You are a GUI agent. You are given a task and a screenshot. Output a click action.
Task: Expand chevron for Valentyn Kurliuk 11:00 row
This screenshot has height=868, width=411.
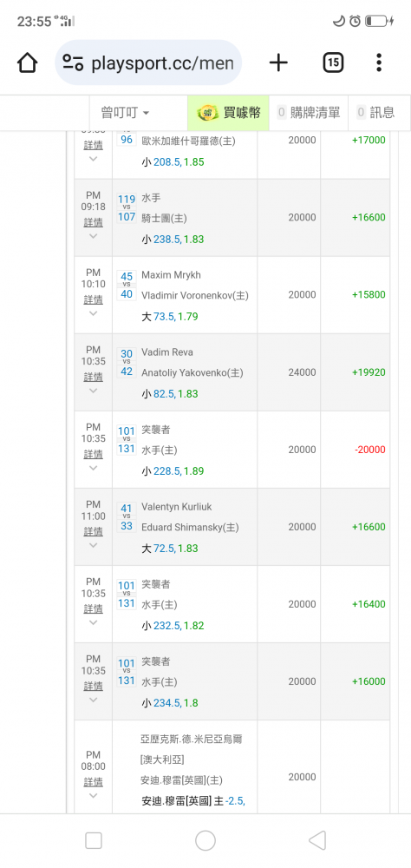(x=93, y=546)
